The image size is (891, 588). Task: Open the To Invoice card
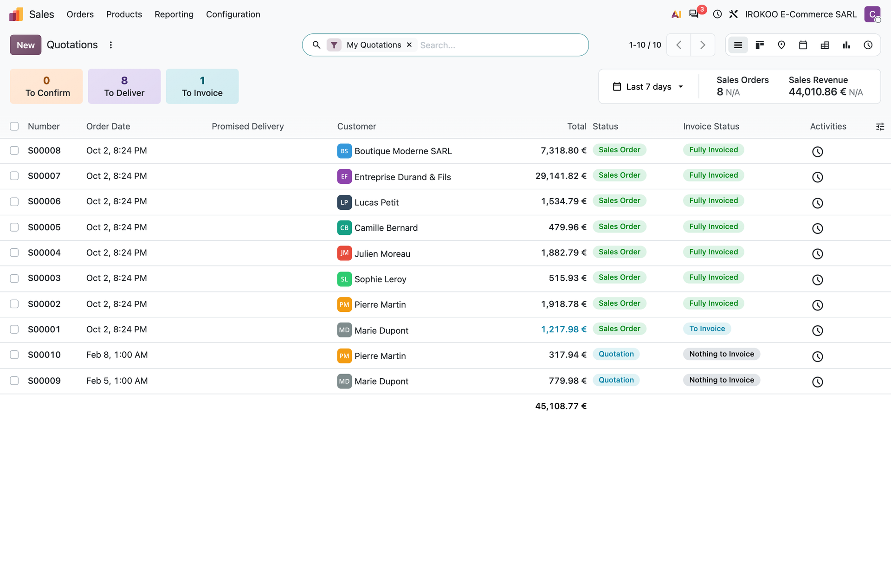click(x=202, y=86)
